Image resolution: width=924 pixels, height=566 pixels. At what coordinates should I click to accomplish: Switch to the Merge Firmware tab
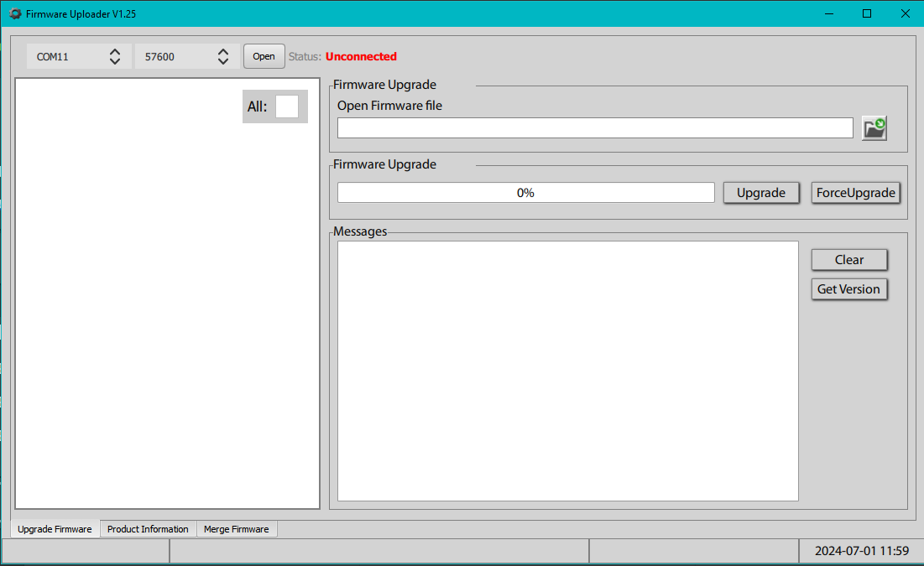(x=237, y=528)
